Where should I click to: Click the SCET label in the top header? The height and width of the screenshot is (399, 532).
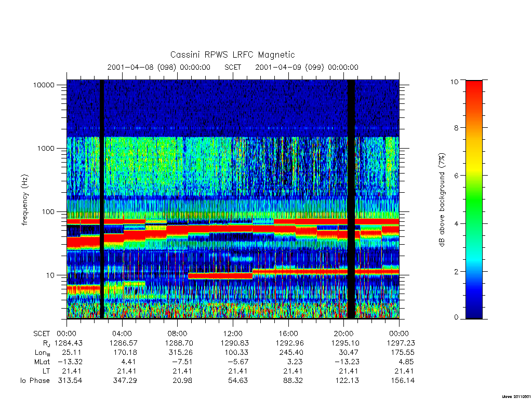tap(233, 67)
